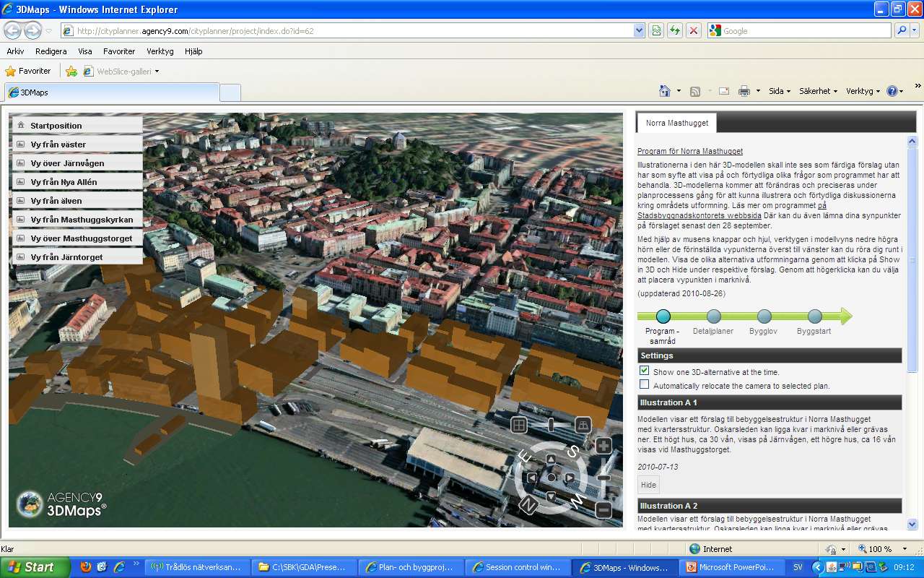The width and height of the screenshot is (924, 578).
Task: Click the Favoriter star button
Action: (x=28, y=71)
